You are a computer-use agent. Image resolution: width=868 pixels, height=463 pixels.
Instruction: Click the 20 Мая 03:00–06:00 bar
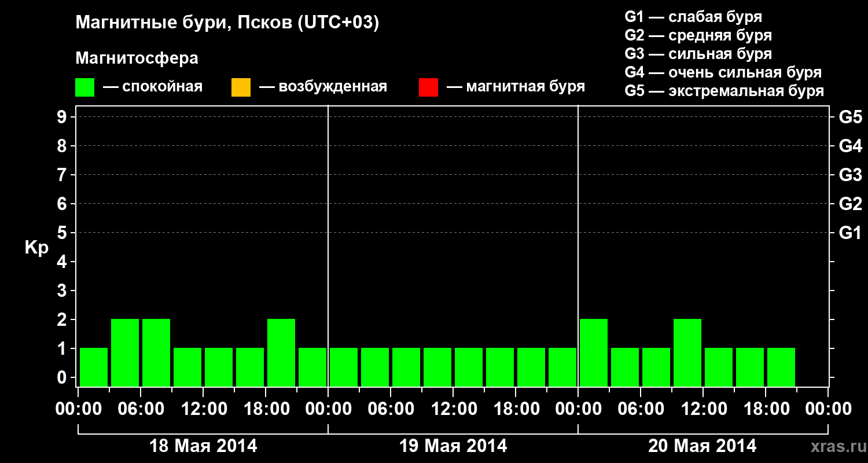coord(625,367)
